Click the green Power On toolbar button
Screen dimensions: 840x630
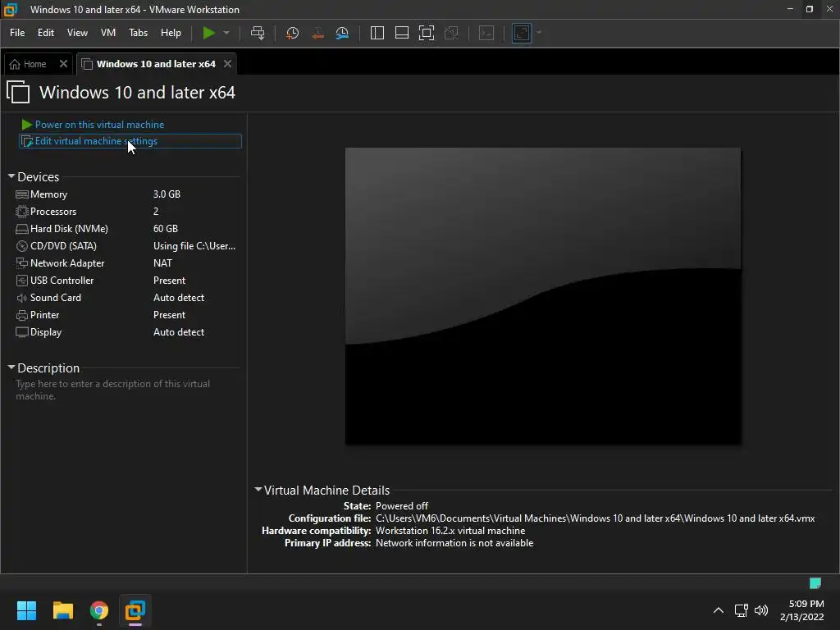[208, 33]
